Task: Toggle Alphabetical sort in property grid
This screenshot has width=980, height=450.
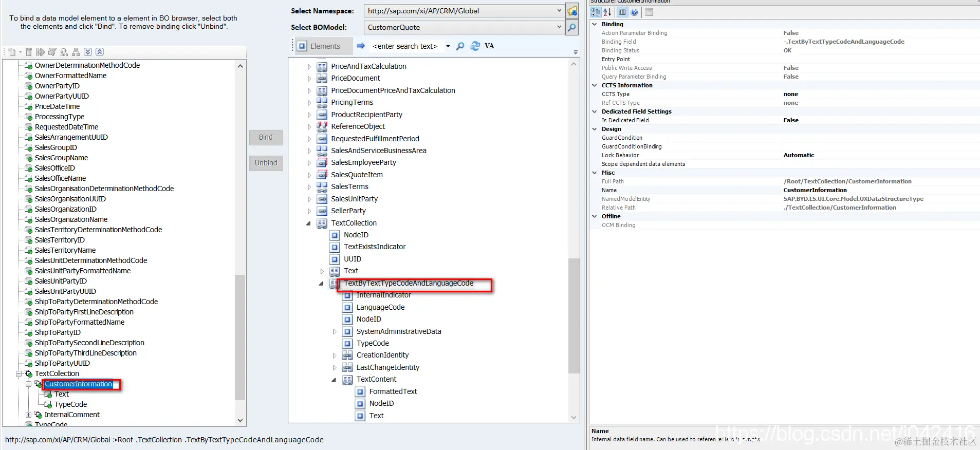Action: (607, 12)
